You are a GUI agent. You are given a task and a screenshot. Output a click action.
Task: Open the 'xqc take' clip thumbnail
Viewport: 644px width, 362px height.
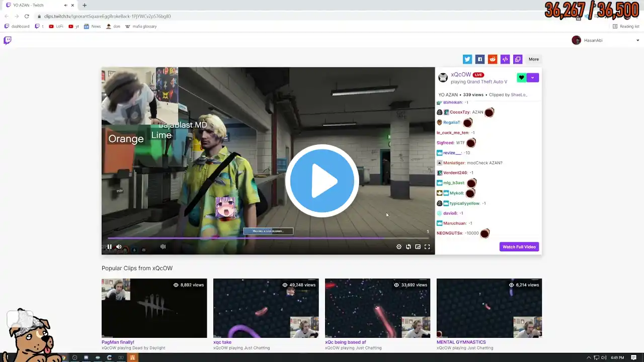tap(266, 308)
